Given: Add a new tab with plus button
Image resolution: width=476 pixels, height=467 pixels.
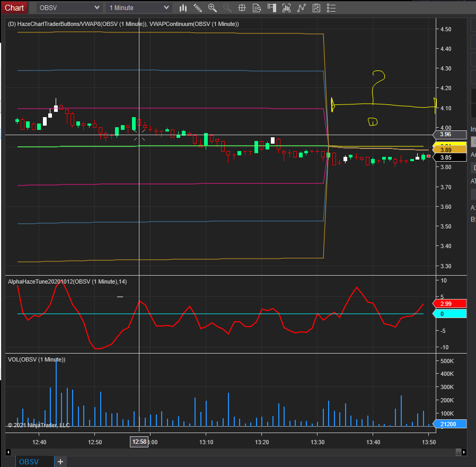Looking at the screenshot, I should (60, 462).
